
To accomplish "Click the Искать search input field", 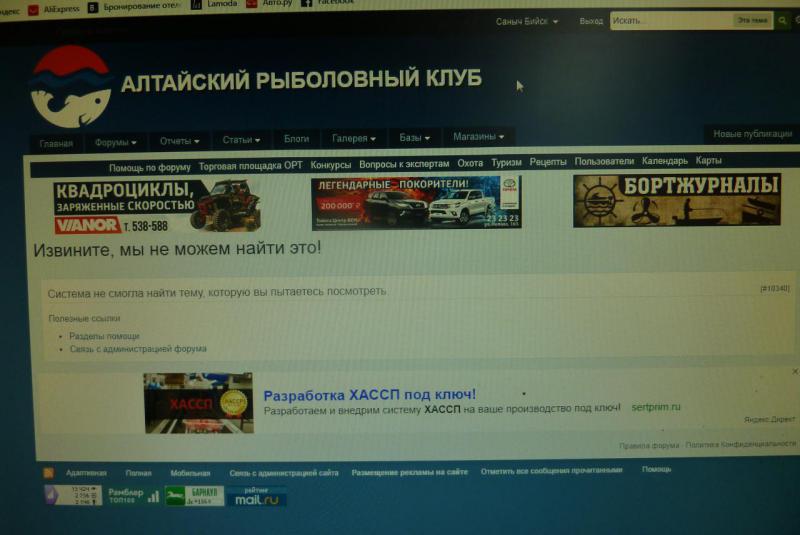I will (671, 21).
